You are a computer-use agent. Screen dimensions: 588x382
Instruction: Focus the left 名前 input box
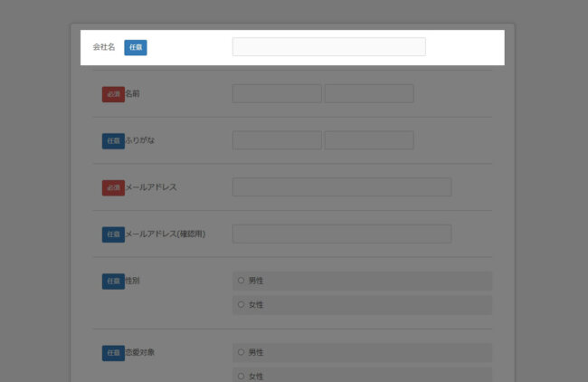pyautogui.click(x=277, y=94)
